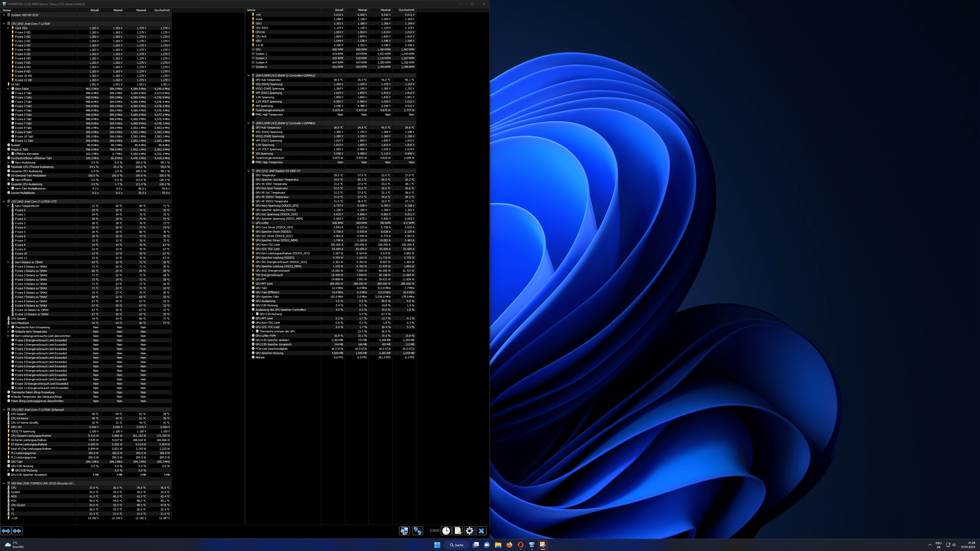Collapse the GPU [#1]: AMD Radeon RX 6900 XT group
980x551 pixels.
(248, 171)
